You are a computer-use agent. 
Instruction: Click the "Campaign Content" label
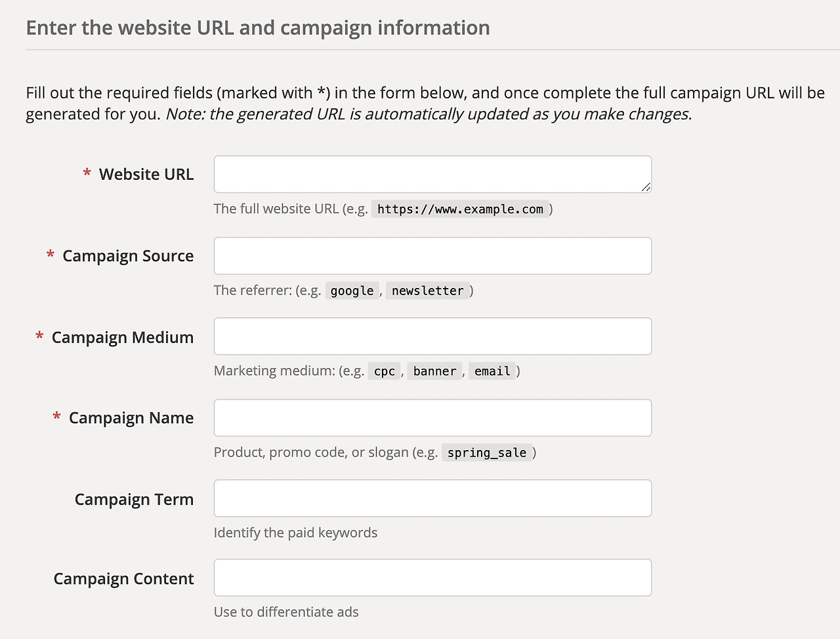click(x=123, y=579)
